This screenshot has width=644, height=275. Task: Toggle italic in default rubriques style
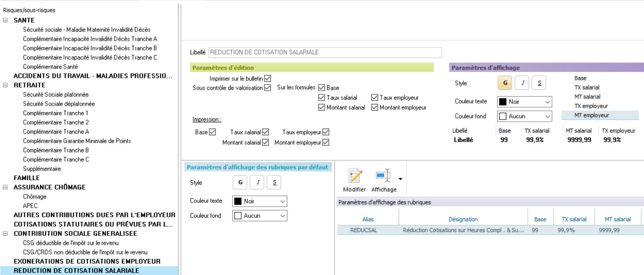(x=257, y=182)
